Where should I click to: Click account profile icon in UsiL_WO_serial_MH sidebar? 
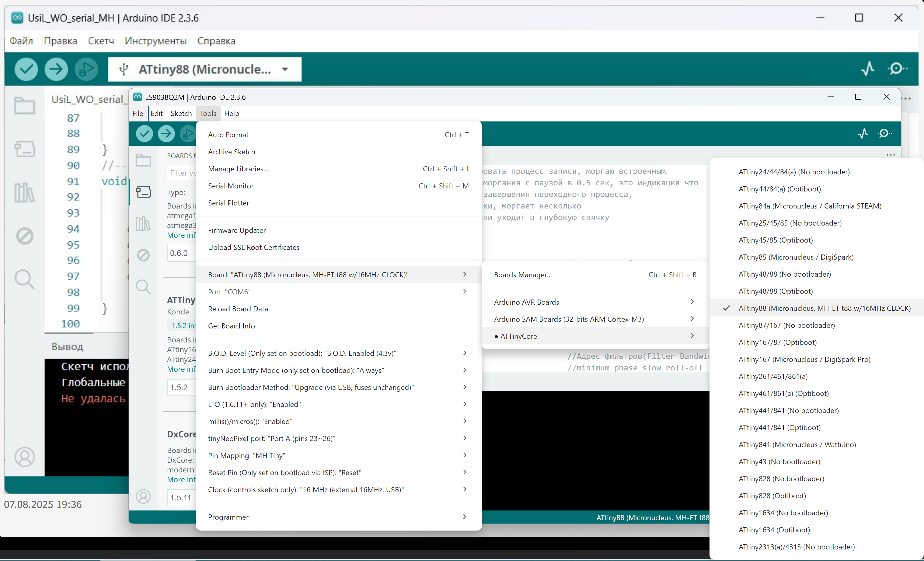[x=25, y=457]
